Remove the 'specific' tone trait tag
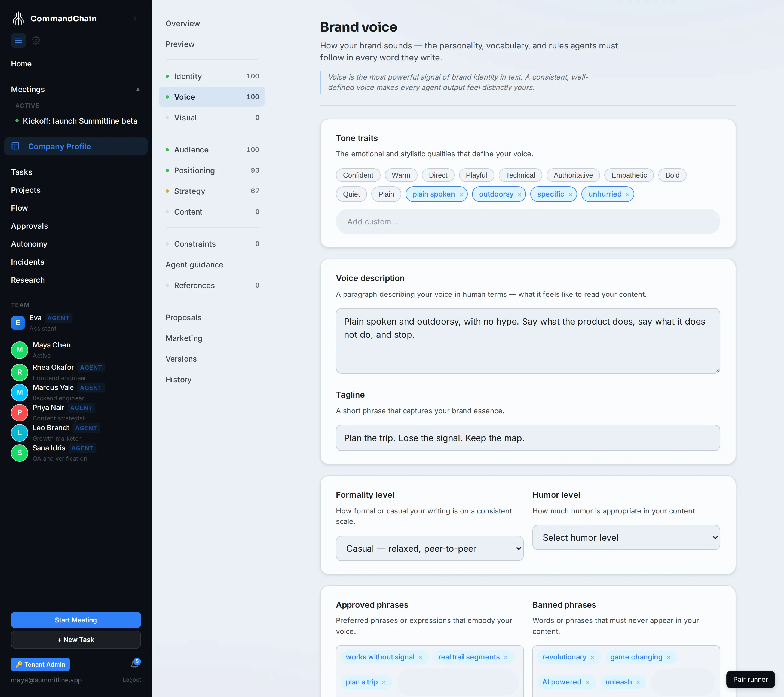Screen dimensions: 784x697 coord(570,194)
